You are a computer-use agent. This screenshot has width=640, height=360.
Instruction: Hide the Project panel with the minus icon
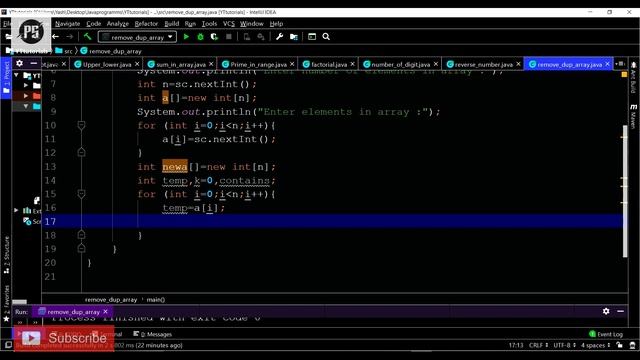pyautogui.click(x=34, y=63)
